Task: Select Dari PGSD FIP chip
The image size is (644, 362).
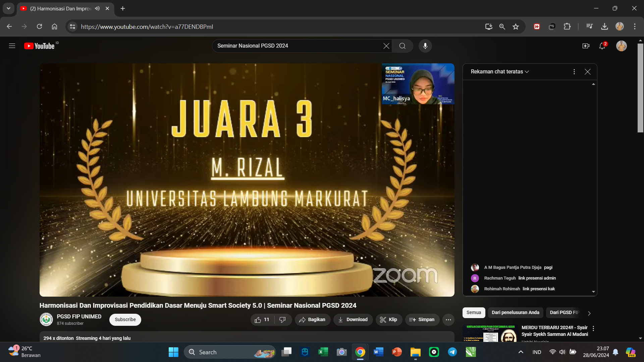Action: pos(564,313)
